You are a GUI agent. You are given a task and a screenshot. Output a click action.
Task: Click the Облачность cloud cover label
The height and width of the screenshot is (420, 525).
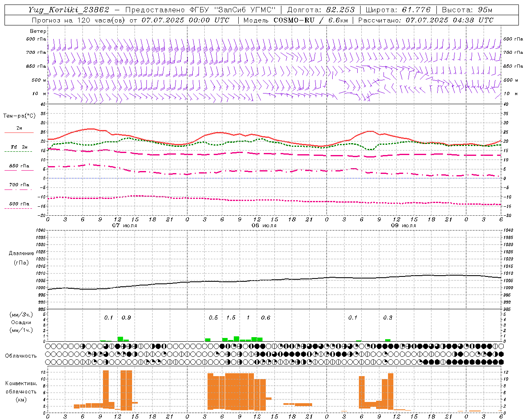(21, 356)
